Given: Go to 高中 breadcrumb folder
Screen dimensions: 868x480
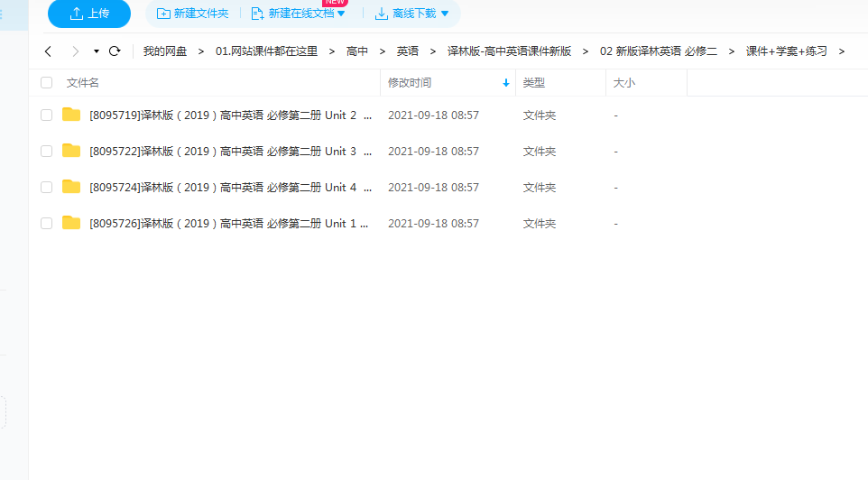Looking at the screenshot, I should 357,51.
